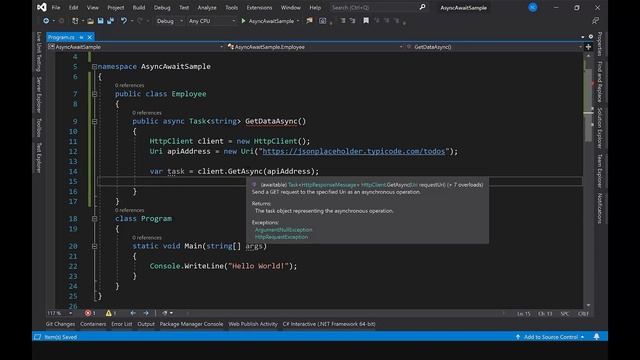Click the editor window options gear icon
This screenshot has width=640, height=360.
[591, 37]
